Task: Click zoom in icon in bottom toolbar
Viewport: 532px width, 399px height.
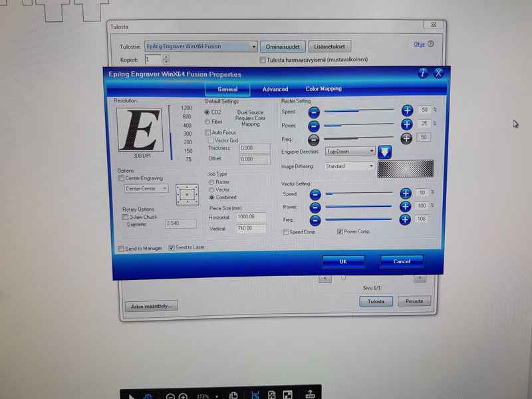Action: (x=183, y=396)
